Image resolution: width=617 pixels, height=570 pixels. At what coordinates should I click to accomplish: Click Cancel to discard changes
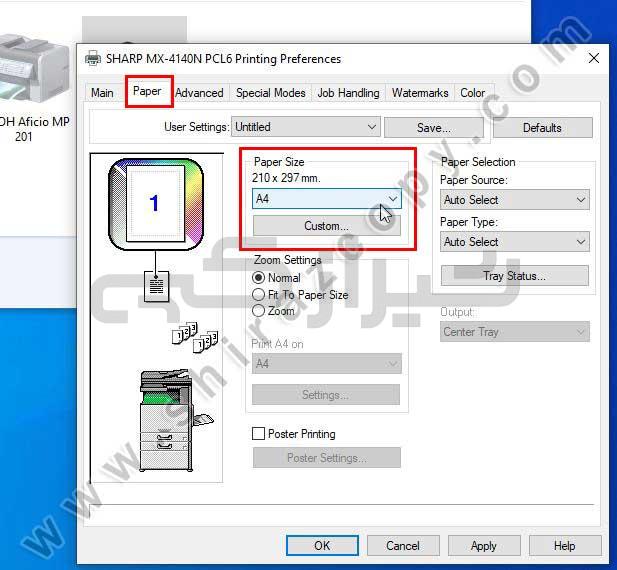pyautogui.click(x=403, y=546)
